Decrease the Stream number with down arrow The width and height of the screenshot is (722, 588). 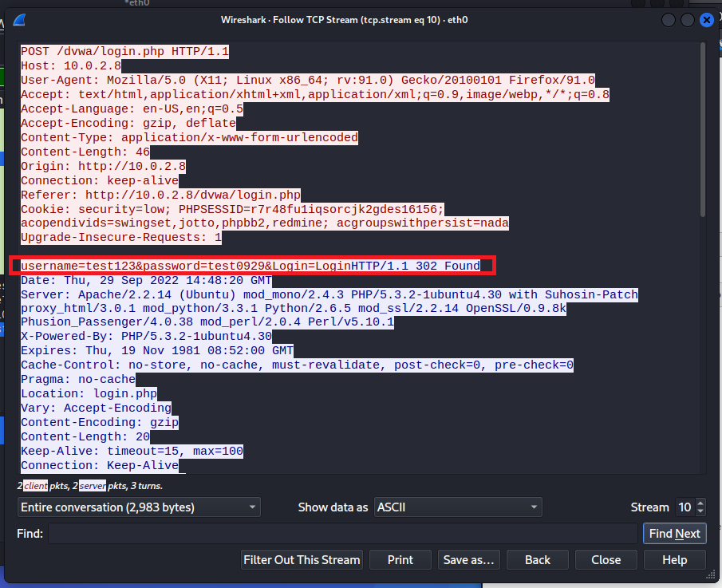tap(700, 511)
